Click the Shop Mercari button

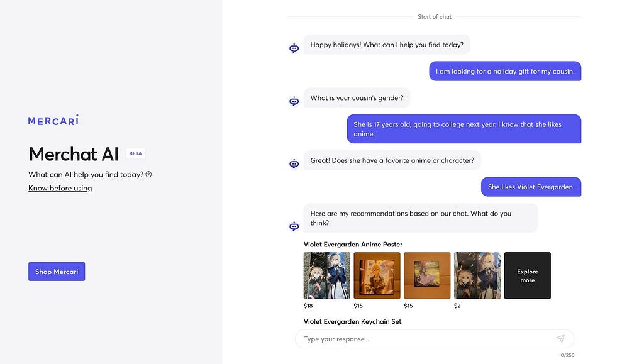[57, 272]
